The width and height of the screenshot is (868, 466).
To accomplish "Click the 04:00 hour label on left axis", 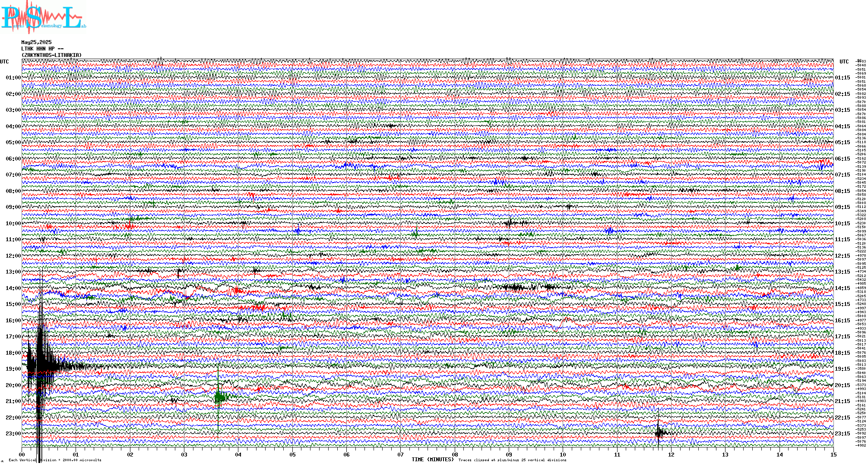I will click(x=13, y=126).
